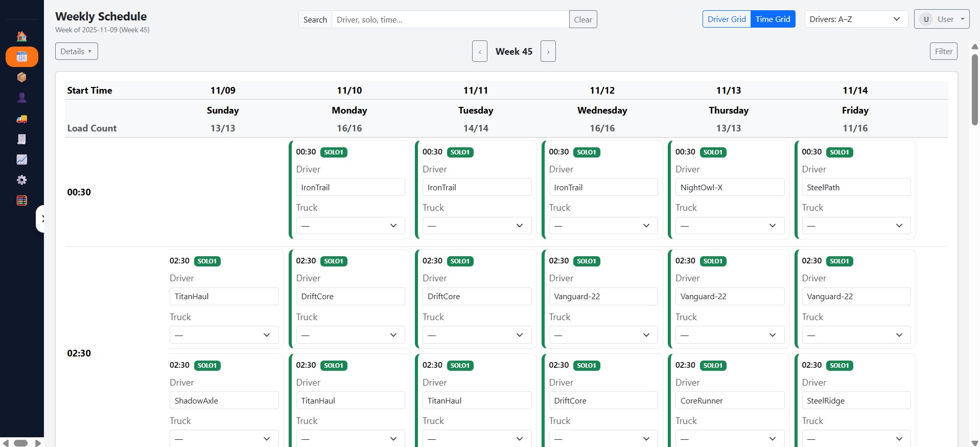
Task: Click the calendar schedule sidebar icon
Action: point(21,57)
